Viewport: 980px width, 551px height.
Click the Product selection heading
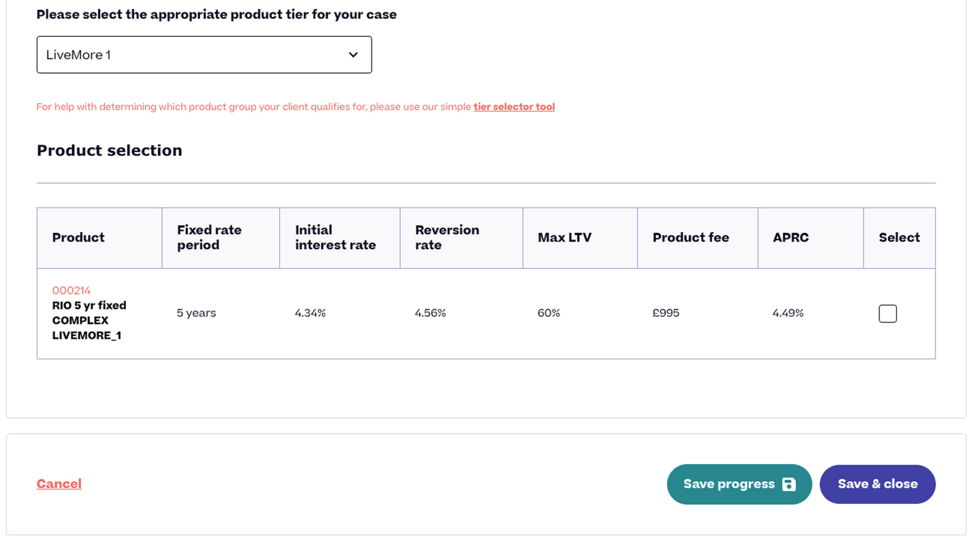[x=110, y=150]
